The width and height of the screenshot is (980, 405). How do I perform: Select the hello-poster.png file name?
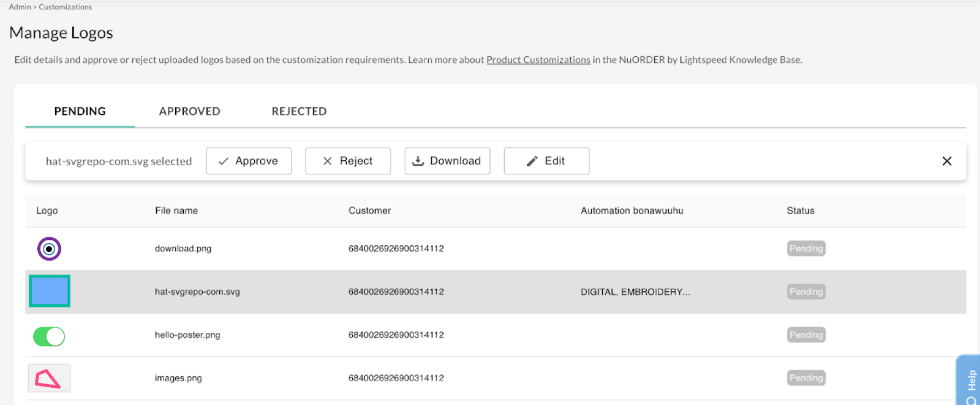click(x=187, y=335)
